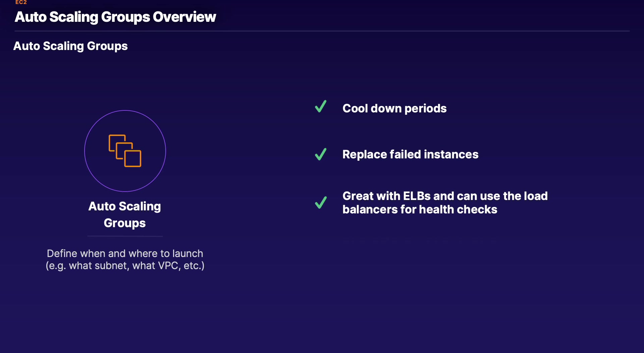Select the Auto Scaling Groups subheading below the title line
The height and width of the screenshot is (353, 644).
[70, 46]
